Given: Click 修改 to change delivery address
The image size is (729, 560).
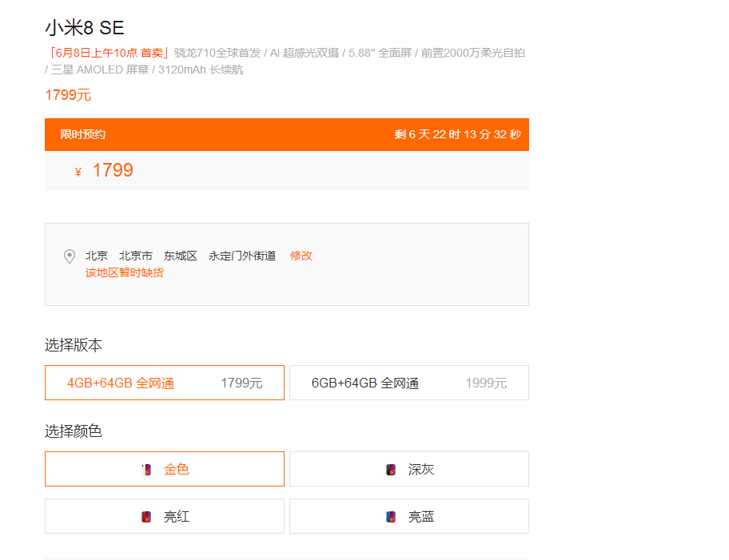Looking at the screenshot, I should coord(301,256).
